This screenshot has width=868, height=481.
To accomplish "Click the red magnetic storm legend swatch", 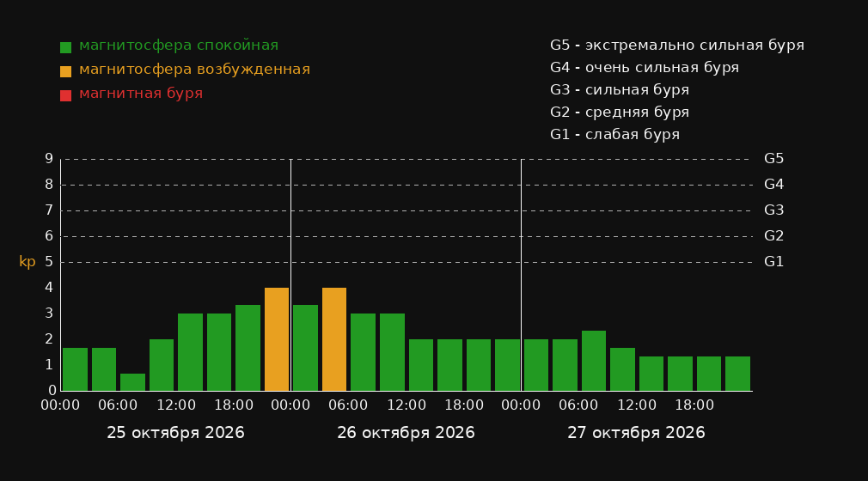I will [x=65, y=95].
